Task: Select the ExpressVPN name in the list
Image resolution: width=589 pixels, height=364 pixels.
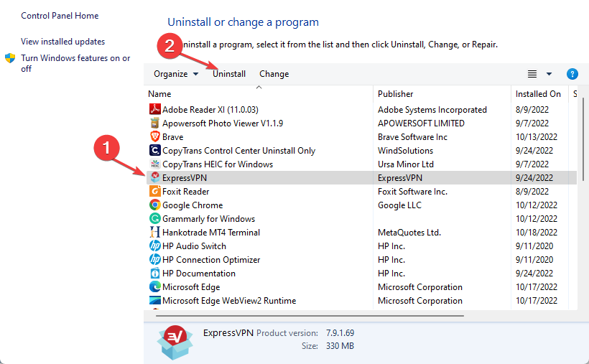Action: pos(185,177)
